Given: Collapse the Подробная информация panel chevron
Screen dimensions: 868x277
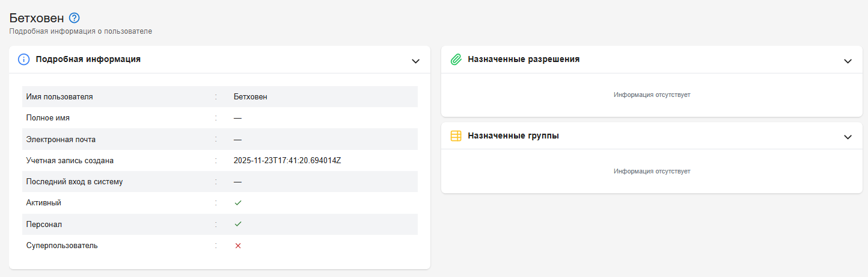Looking at the screenshot, I should point(415,61).
